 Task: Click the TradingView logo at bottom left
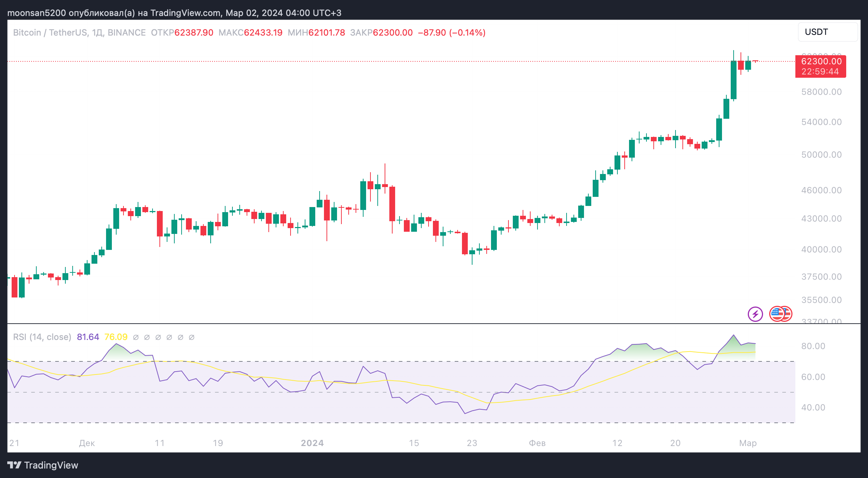43,465
